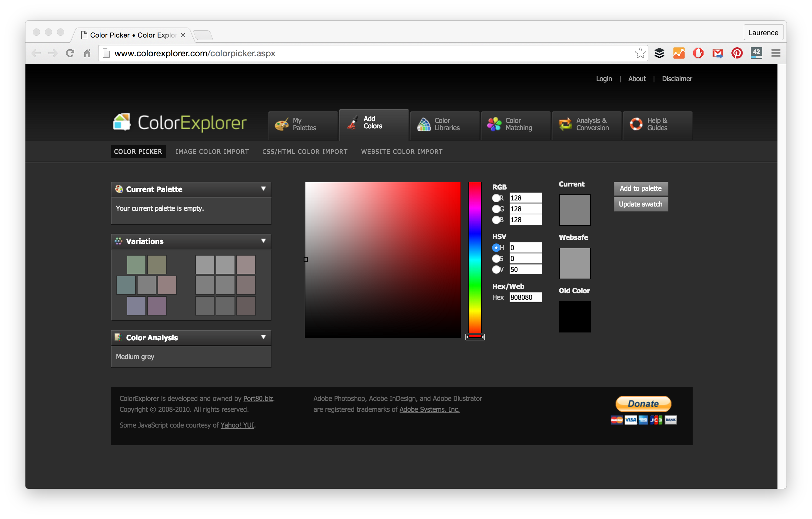This screenshot has width=812, height=519.
Task: Select the V value radio button
Action: (497, 269)
